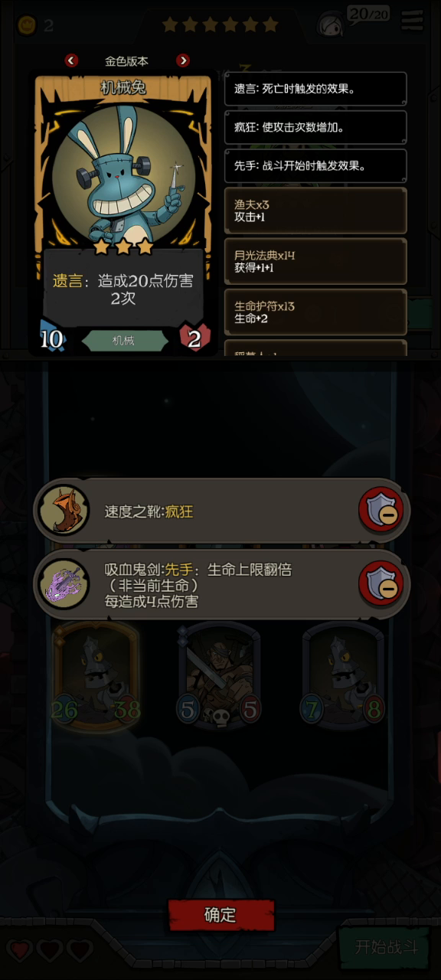
Task: Select the 先手 keyword description entry
Action: [x=315, y=165]
